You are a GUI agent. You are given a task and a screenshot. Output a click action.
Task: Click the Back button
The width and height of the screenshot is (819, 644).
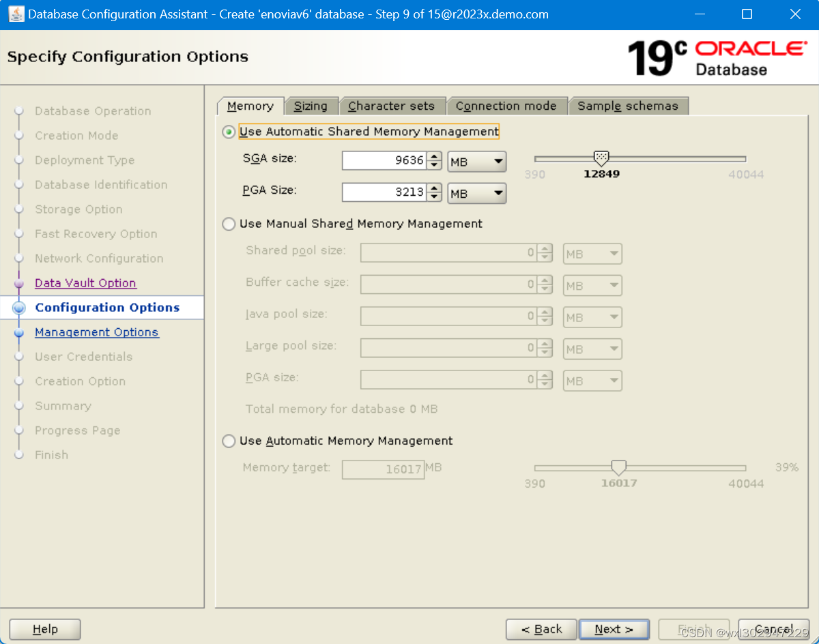coord(542,630)
